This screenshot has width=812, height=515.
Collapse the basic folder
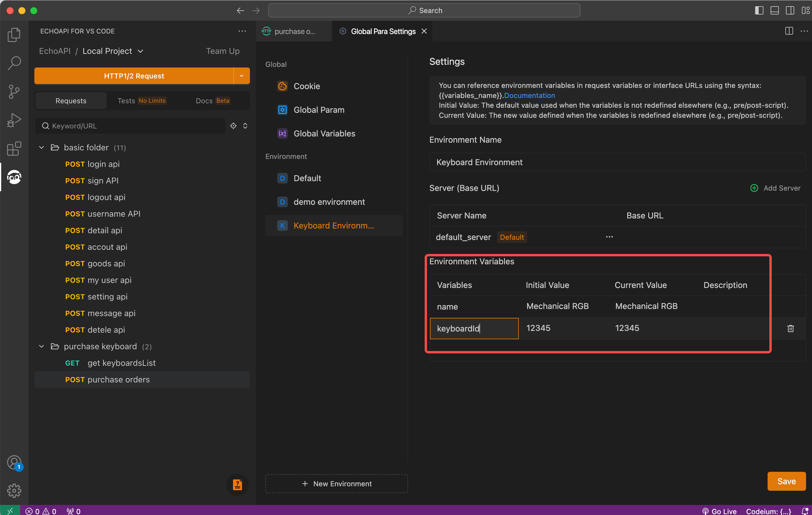click(41, 148)
